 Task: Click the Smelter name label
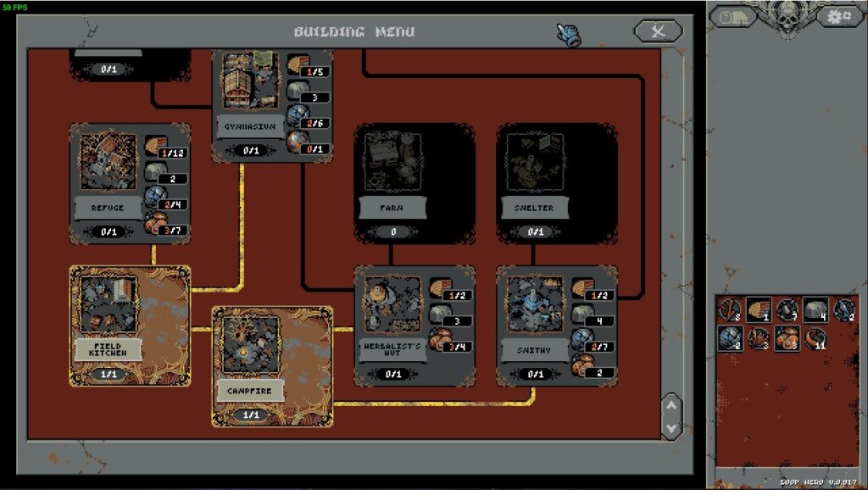(x=534, y=208)
